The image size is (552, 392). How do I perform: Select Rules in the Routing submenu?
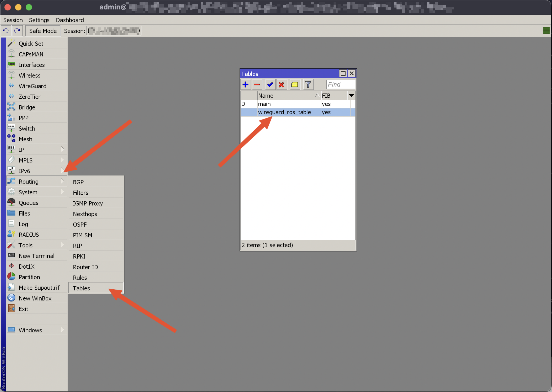tap(80, 278)
